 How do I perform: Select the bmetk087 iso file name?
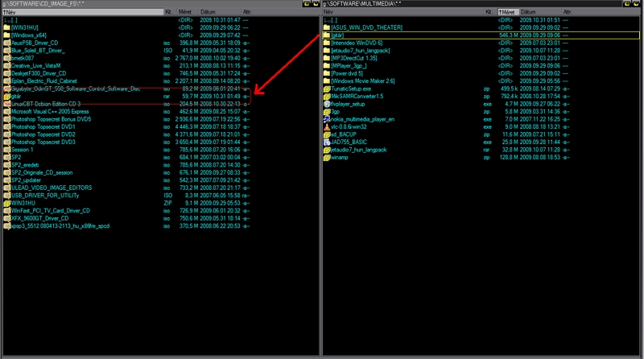23,58
